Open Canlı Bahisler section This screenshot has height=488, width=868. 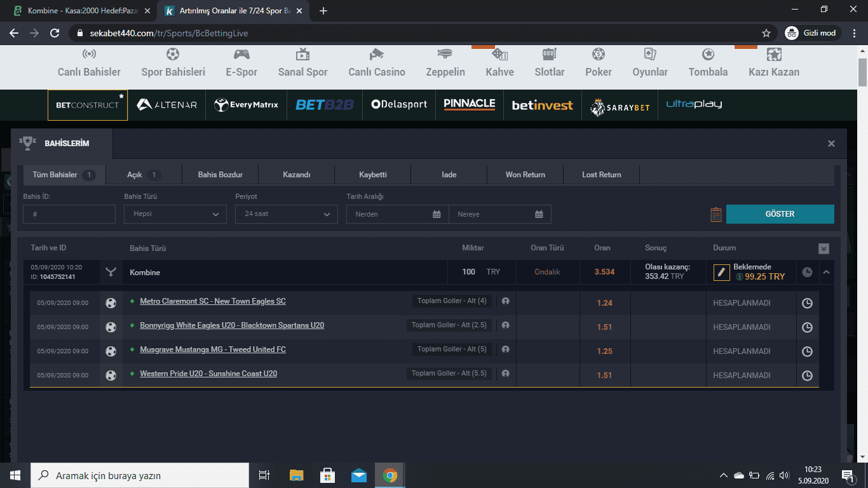tap(89, 64)
